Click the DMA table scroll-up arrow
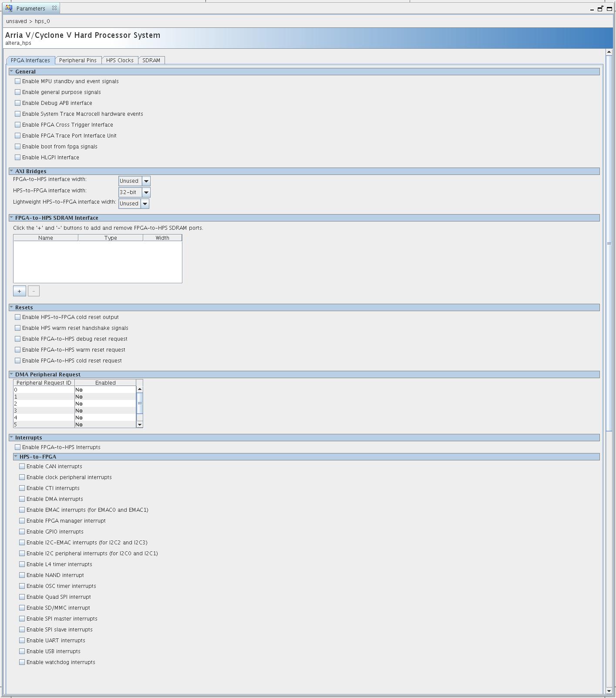This screenshot has width=616, height=698. point(140,389)
